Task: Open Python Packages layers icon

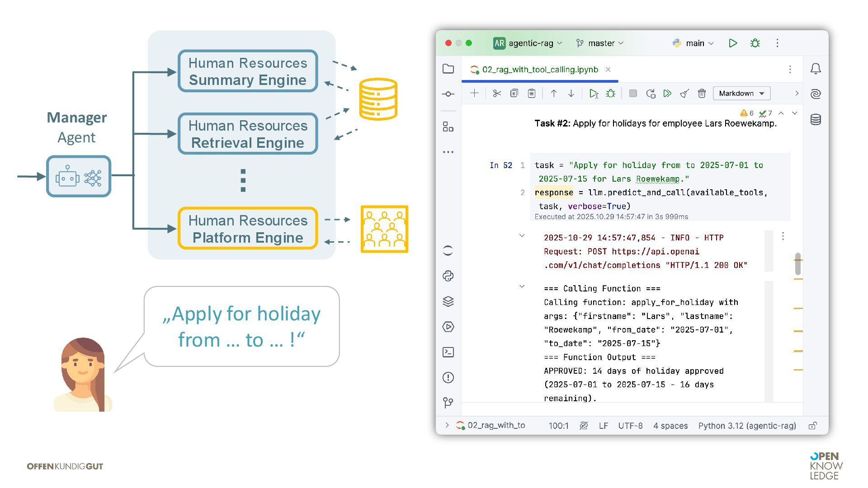Action: 448,301
